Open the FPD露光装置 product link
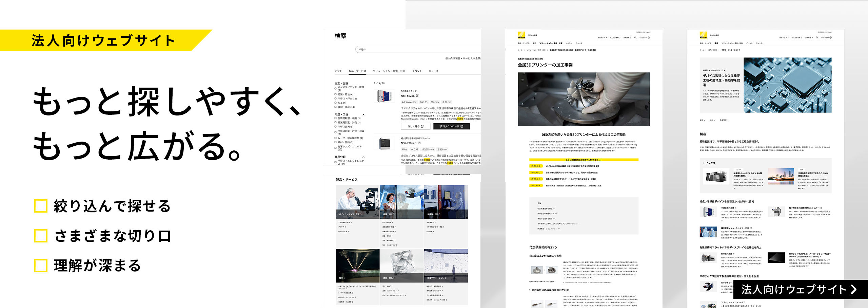The height and width of the screenshot is (308, 868). pos(728,254)
